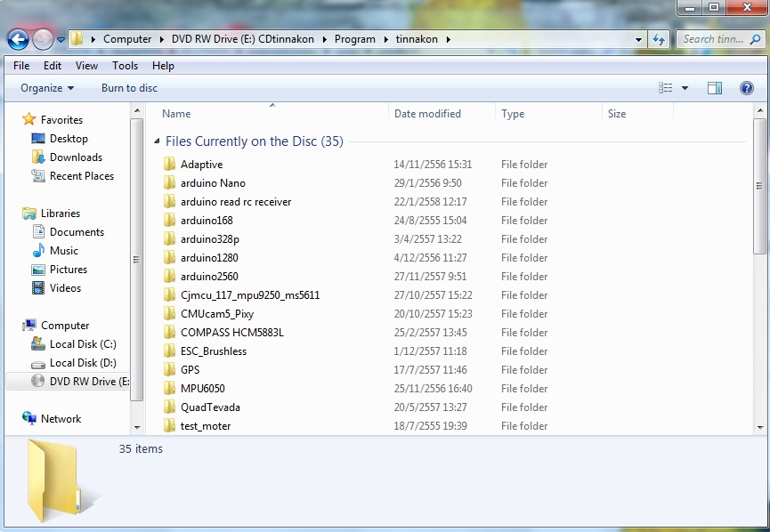Click the Change your view icon

666,88
